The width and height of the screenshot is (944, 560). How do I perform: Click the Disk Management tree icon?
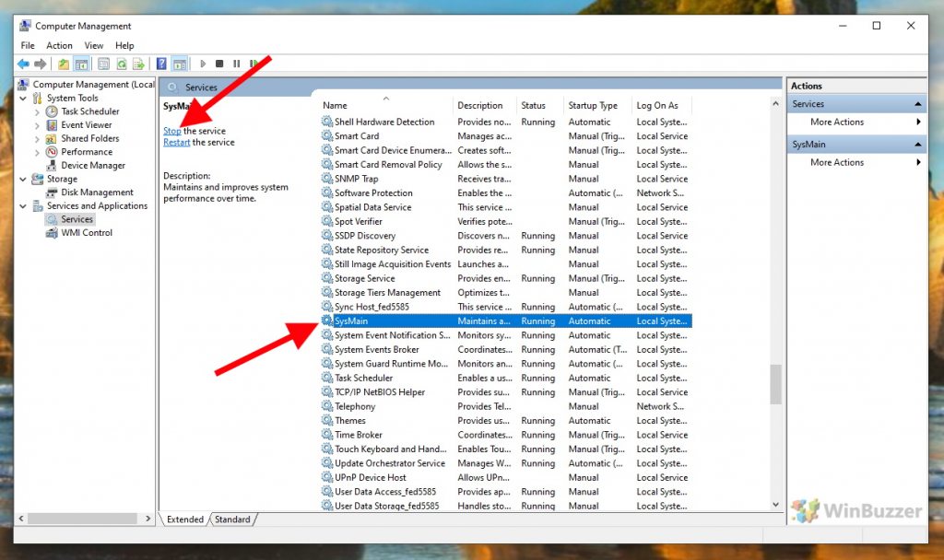(52, 192)
